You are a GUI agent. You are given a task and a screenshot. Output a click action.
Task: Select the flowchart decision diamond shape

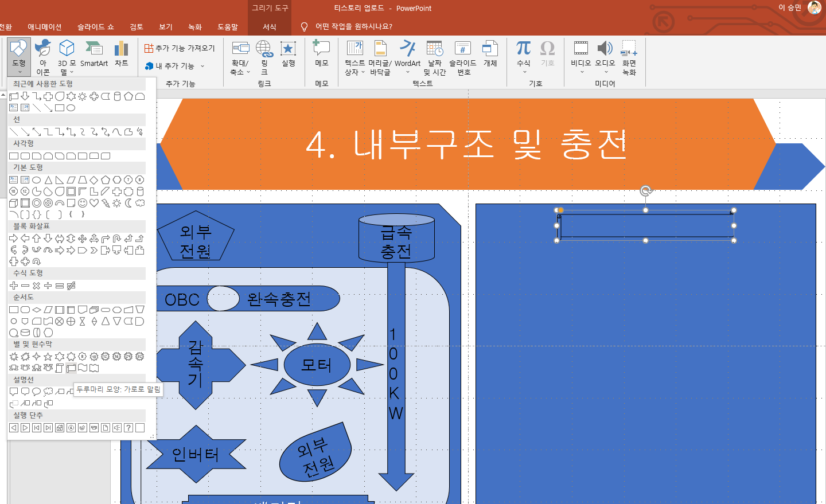(37, 310)
